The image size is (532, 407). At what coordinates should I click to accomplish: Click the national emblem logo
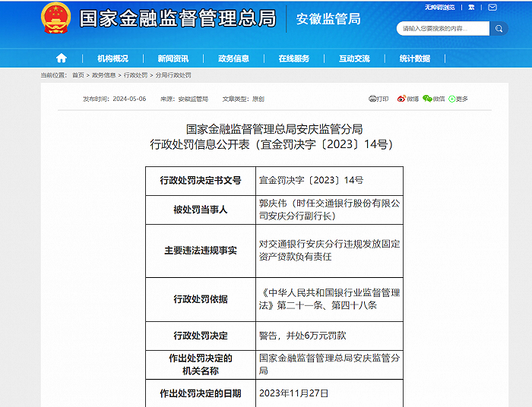click(56, 18)
